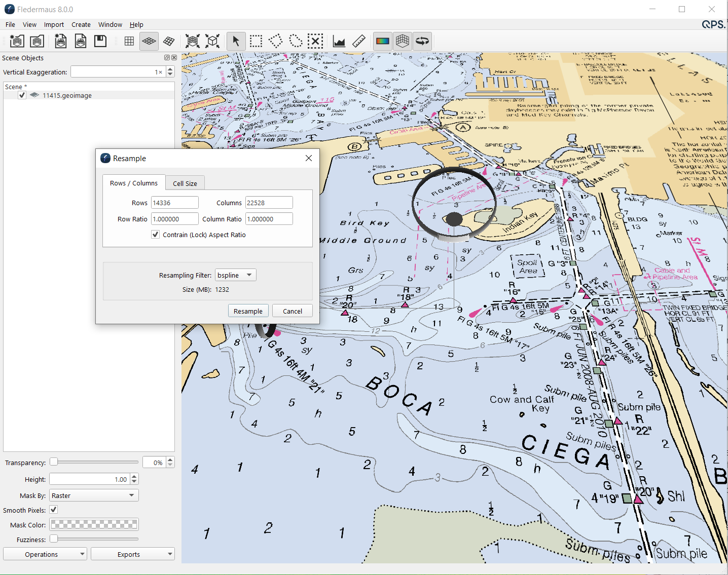Open the profile graph tool

coord(339,41)
